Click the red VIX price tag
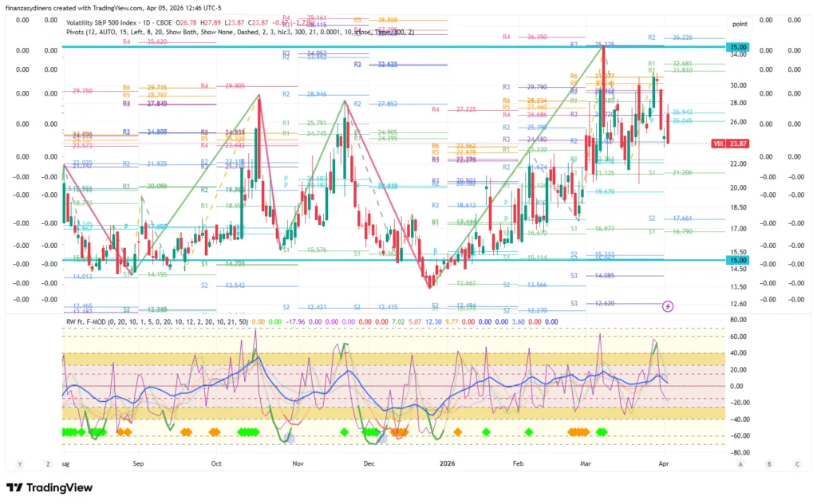 pos(720,144)
